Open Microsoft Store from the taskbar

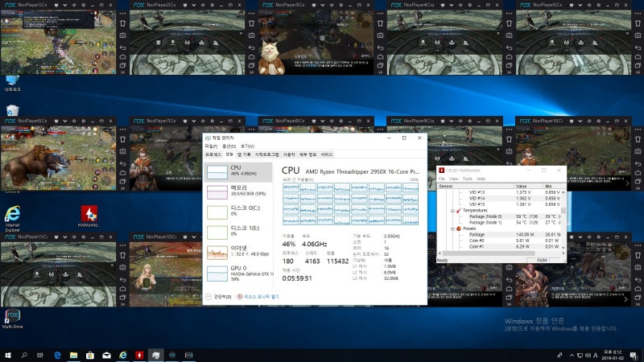coord(90,356)
